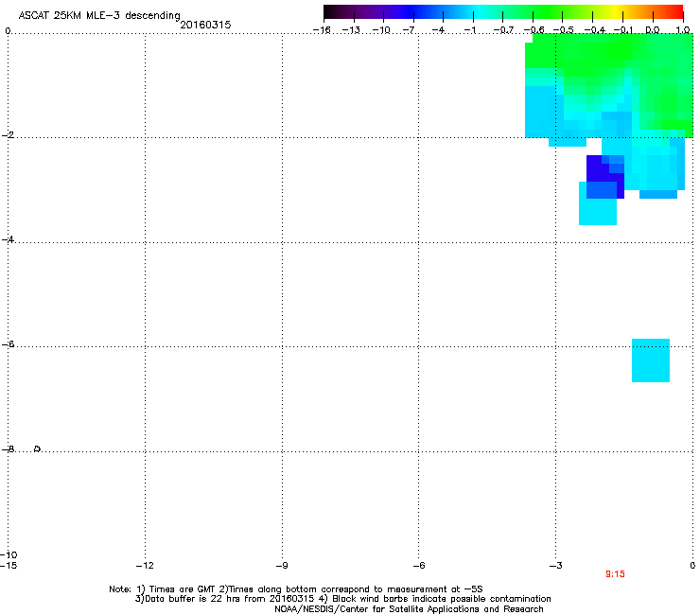700x615 pixels.
Task: Click the yellow section of the colorbar
Action: pyautogui.click(x=615, y=12)
